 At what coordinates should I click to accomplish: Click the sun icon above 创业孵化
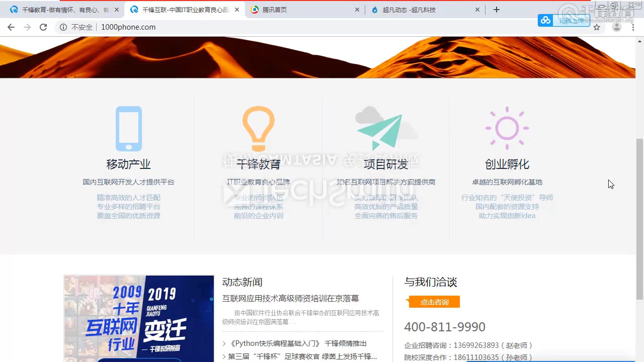[x=507, y=127]
